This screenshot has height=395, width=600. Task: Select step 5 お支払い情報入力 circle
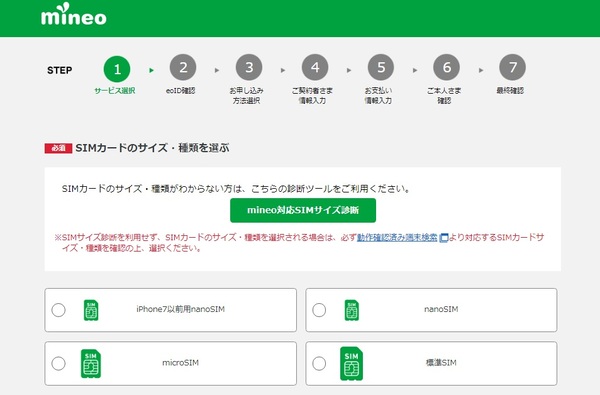[381, 67]
